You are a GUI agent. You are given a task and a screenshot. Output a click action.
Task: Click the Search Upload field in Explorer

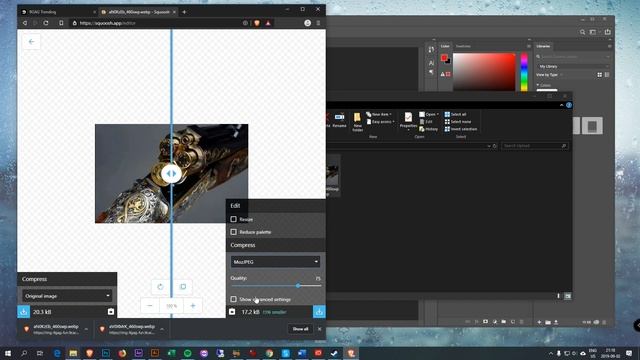tap(534, 146)
